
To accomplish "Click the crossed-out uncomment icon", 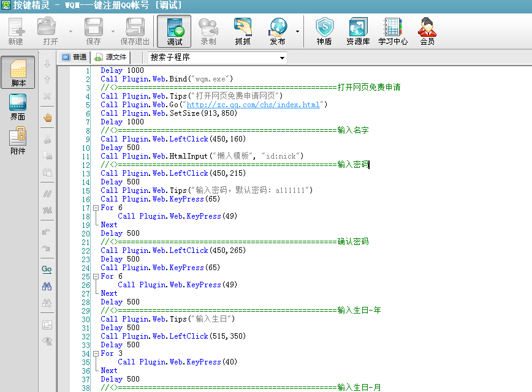I will pyautogui.click(x=47, y=210).
